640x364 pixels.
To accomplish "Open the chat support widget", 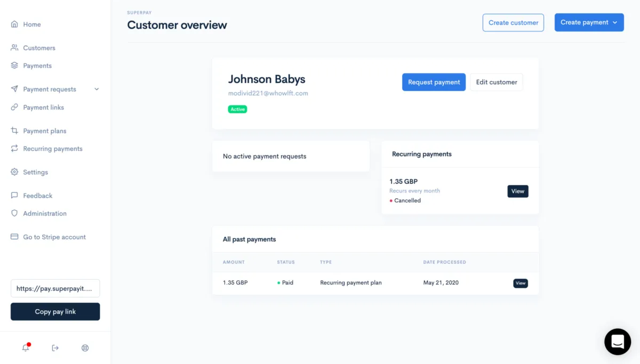I will tap(618, 342).
